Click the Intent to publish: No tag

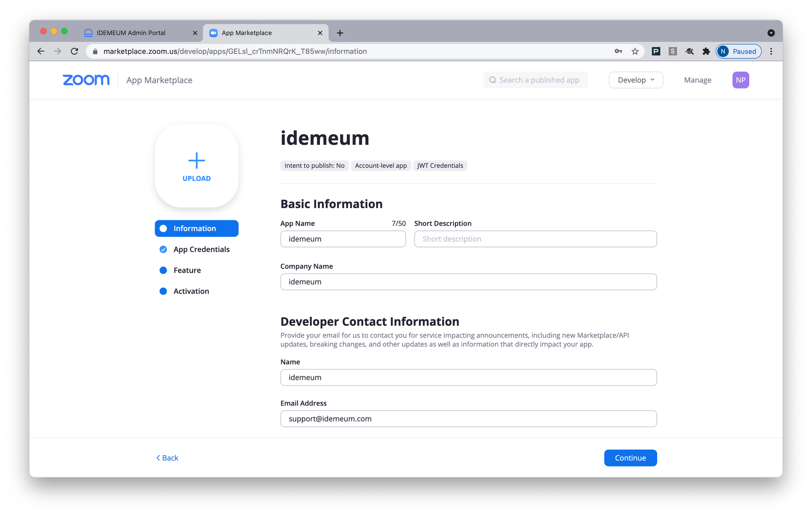coord(314,166)
